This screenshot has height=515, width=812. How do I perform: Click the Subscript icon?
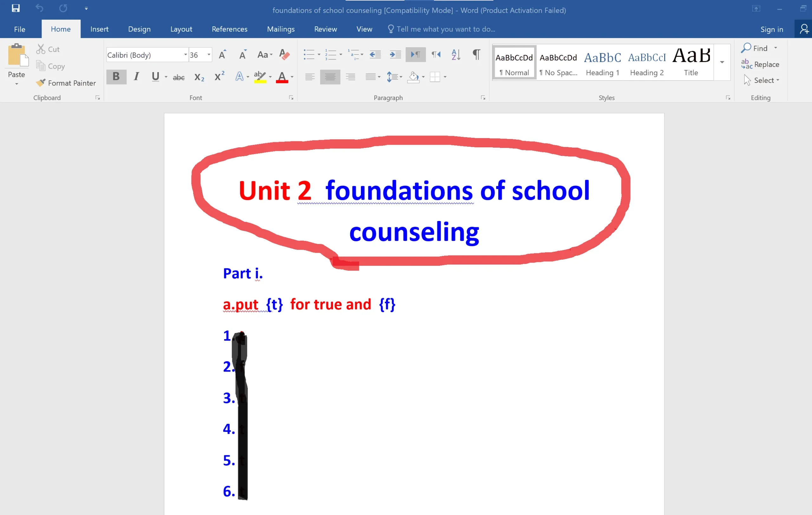[199, 77]
